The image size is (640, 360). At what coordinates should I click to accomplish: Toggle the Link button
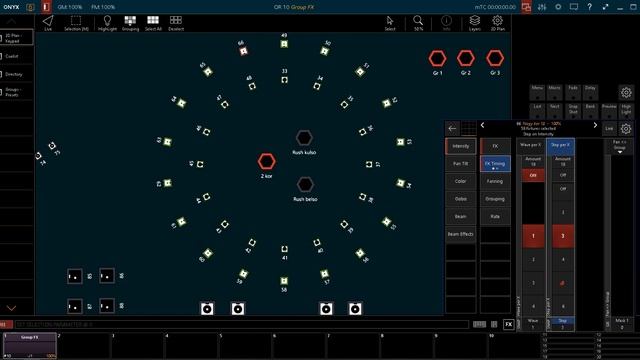coord(609,129)
